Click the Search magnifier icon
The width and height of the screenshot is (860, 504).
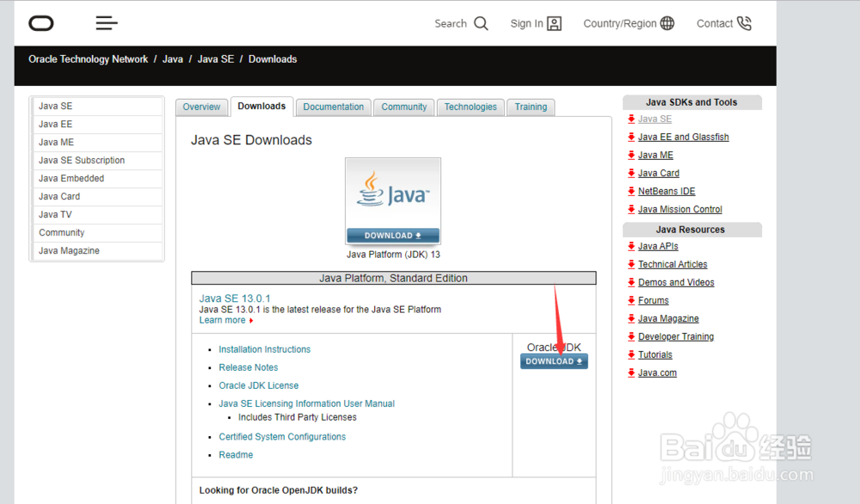[481, 23]
